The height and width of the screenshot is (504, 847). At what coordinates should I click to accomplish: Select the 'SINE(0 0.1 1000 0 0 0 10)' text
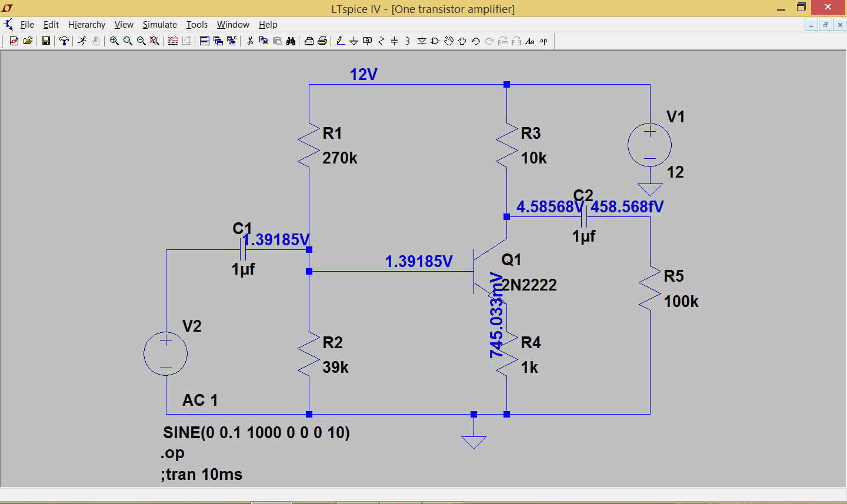256,433
